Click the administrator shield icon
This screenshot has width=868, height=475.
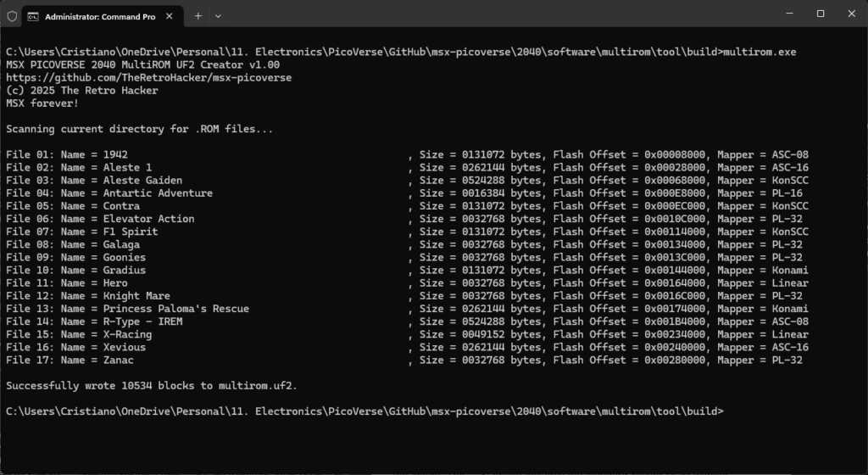coord(11,15)
